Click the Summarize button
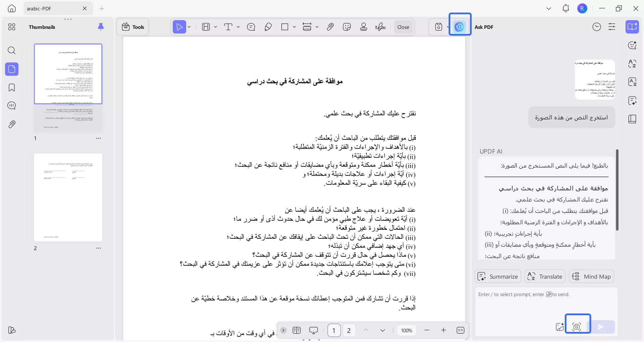644x342 pixels. click(x=497, y=276)
